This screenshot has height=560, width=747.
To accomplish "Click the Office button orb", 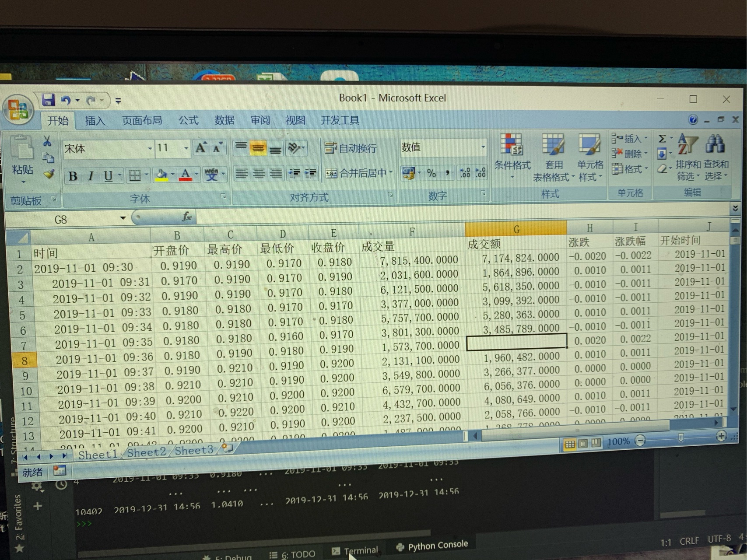I will (18, 108).
